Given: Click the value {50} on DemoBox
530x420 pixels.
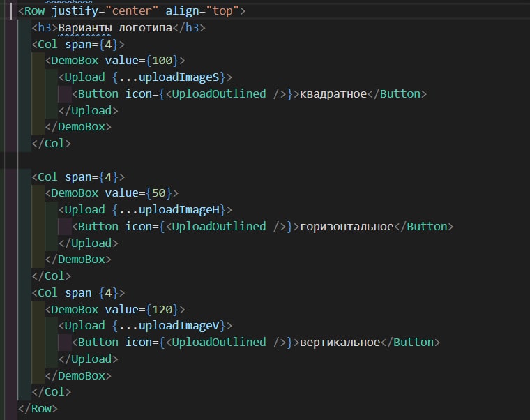Looking at the screenshot, I should pos(158,193).
